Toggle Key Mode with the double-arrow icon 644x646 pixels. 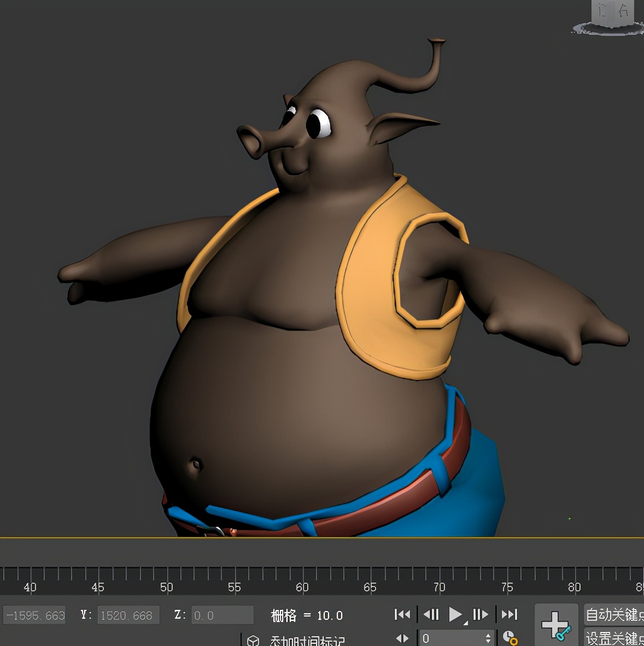click(x=402, y=638)
